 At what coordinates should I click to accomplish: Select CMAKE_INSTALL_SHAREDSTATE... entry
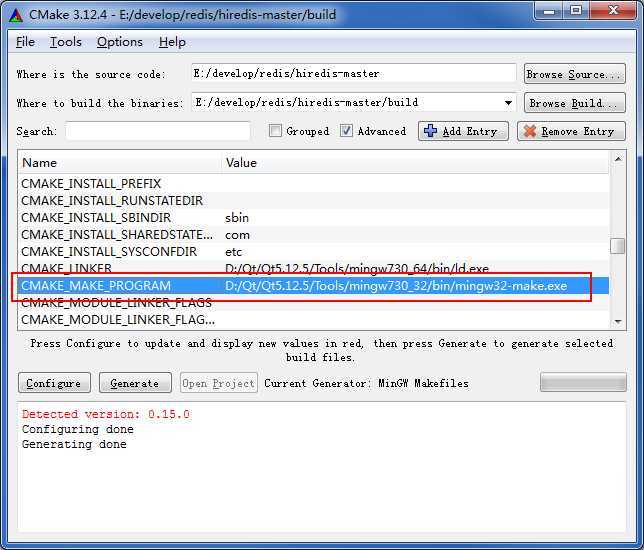117,235
